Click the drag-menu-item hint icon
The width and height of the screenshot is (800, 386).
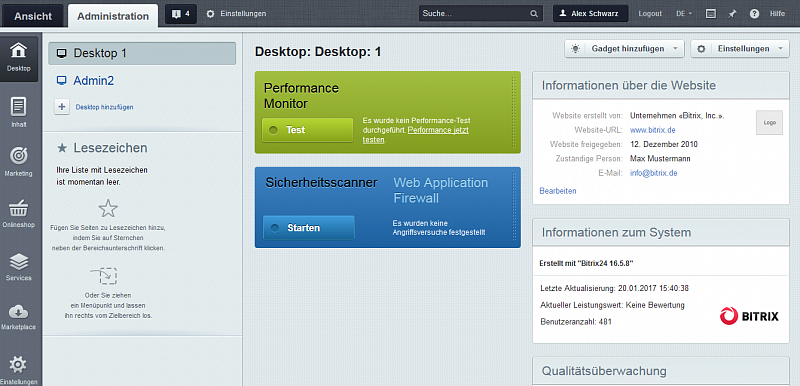(104, 276)
